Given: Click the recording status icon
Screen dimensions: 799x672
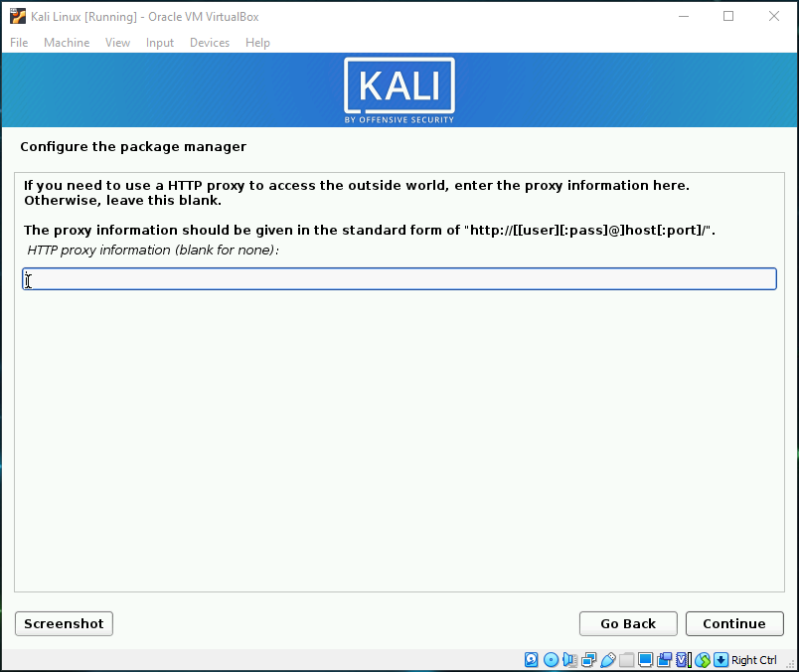Looking at the screenshot, I should pyautogui.click(x=664, y=660).
